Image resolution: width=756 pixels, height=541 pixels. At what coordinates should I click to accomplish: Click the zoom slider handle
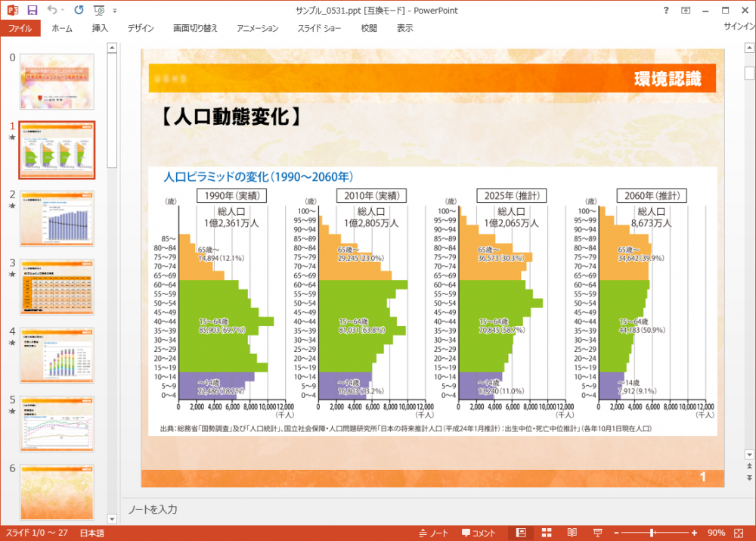point(652,533)
